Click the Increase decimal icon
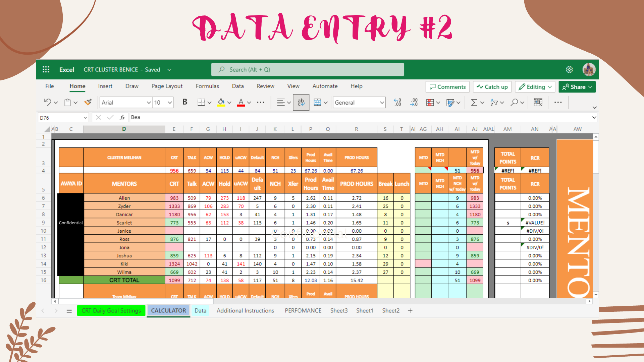Viewport: 644px width, 362px height. (x=397, y=102)
